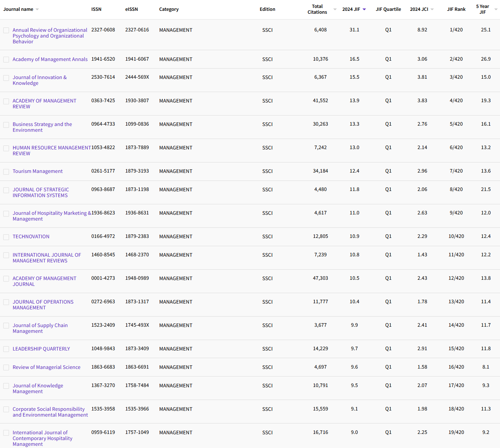Image resolution: width=500 pixels, height=448 pixels.
Task: Open ACADEMY OF MANAGEMENT REVIEW link
Action: (44, 104)
